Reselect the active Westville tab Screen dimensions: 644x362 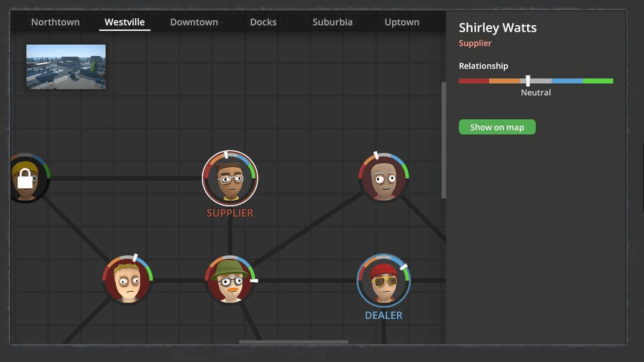click(x=125, y=22)
